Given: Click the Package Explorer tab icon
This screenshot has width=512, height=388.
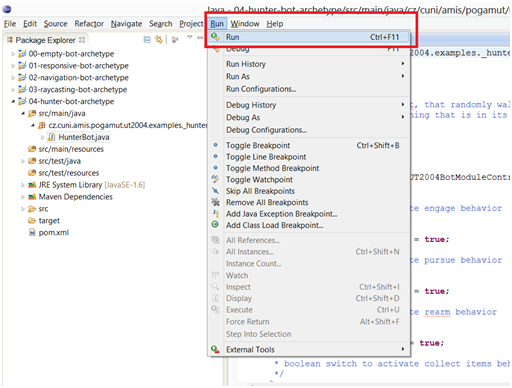Looking at the screenshot, I should point(10,40).
